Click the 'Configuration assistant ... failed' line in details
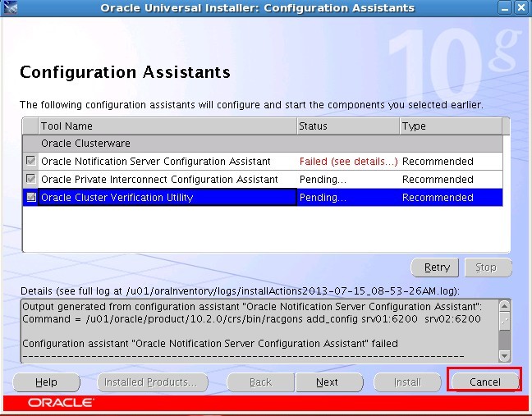The width and height of the screenshot is (532, 416). (210, 344)
